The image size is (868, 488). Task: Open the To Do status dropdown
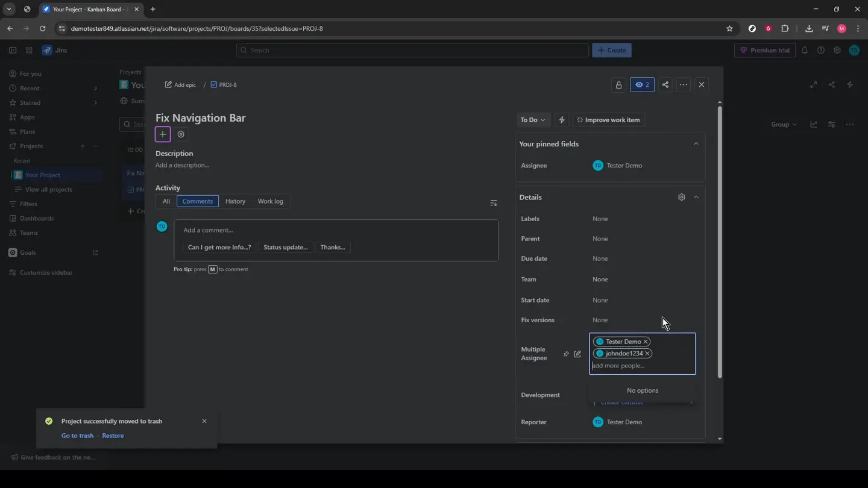tap(533, 120)
